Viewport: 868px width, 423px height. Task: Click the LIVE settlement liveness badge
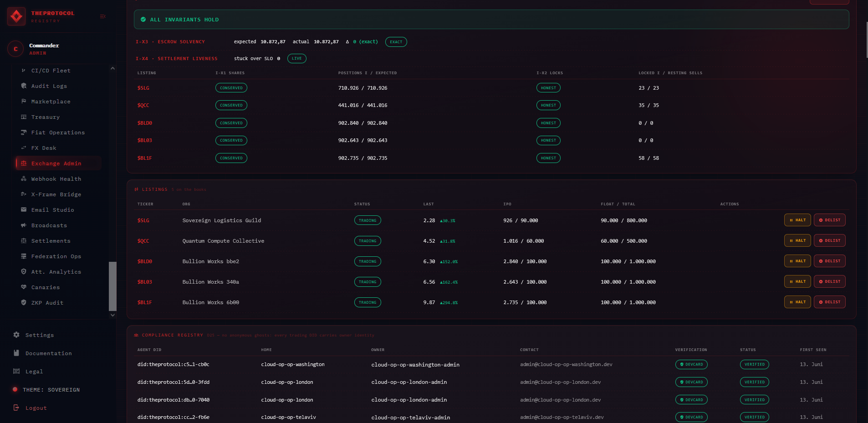coord(296,58)
